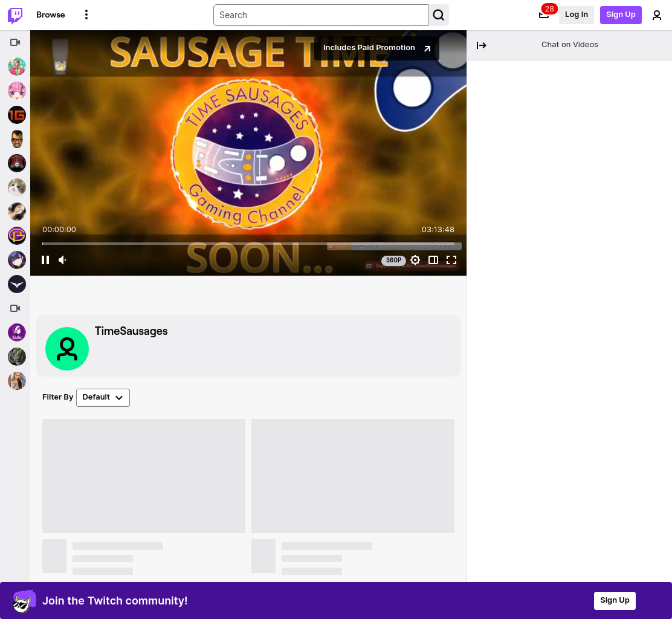Screen dimensions: 672x619
Task: Open the orange TG channel in sidebar
Action: tap(17, 115)
